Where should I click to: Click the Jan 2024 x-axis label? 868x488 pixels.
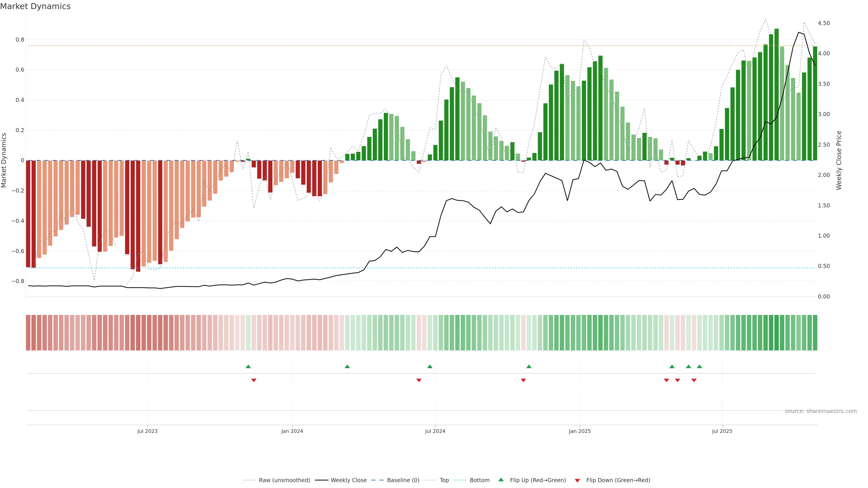click(292, 431)
